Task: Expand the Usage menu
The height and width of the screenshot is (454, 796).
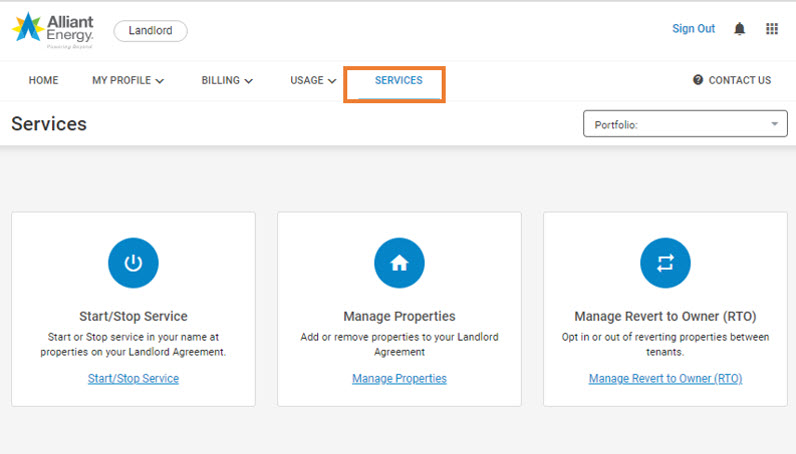Action: [313, 80]
